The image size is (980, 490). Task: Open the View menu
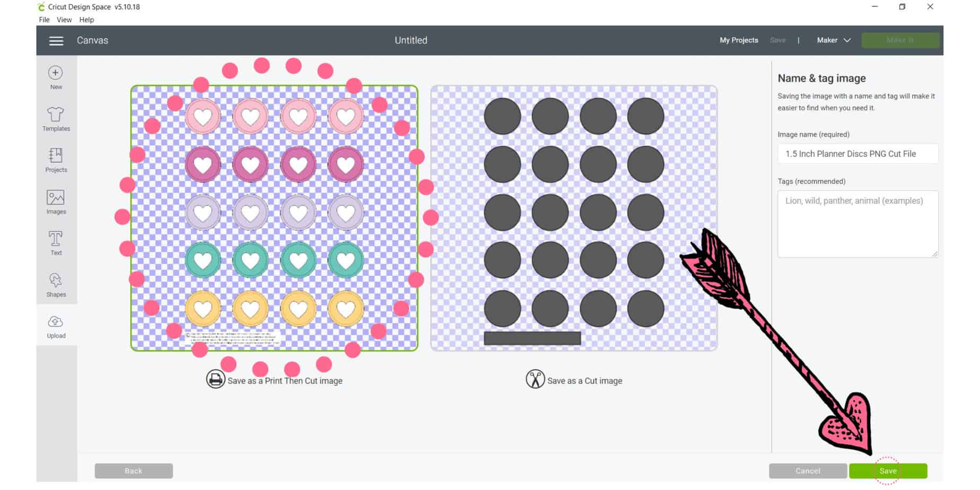click(x=64, y=20)
